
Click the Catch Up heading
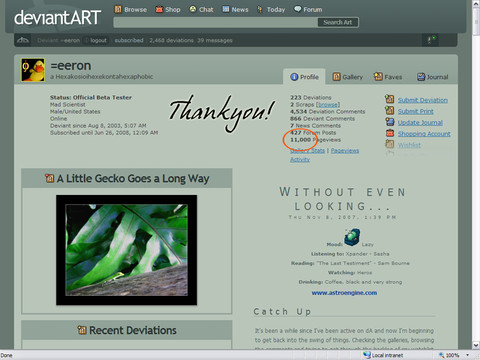coord(282,312)
